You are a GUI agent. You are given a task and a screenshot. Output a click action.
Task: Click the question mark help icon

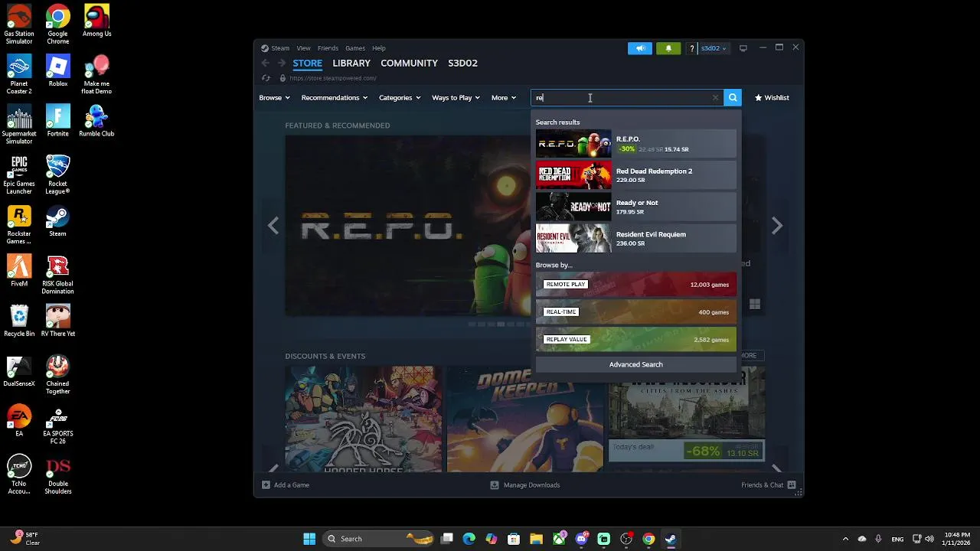(692, 48)
